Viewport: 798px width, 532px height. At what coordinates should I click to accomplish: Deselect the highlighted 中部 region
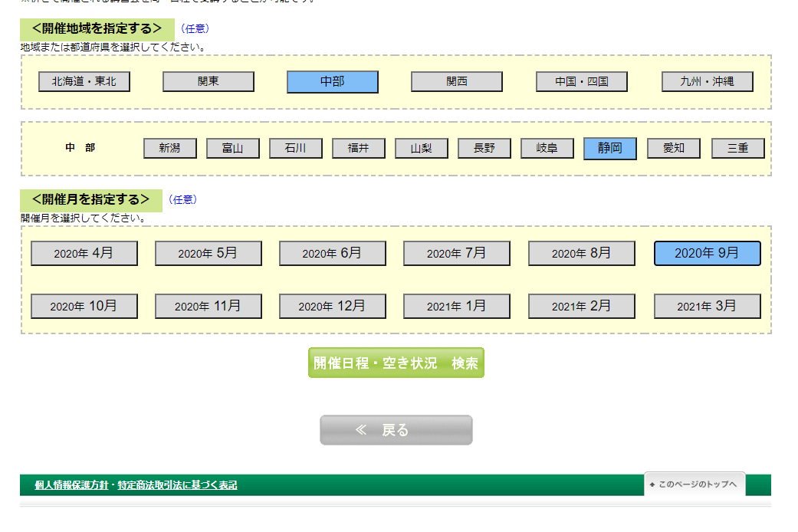tap(333, 81)
